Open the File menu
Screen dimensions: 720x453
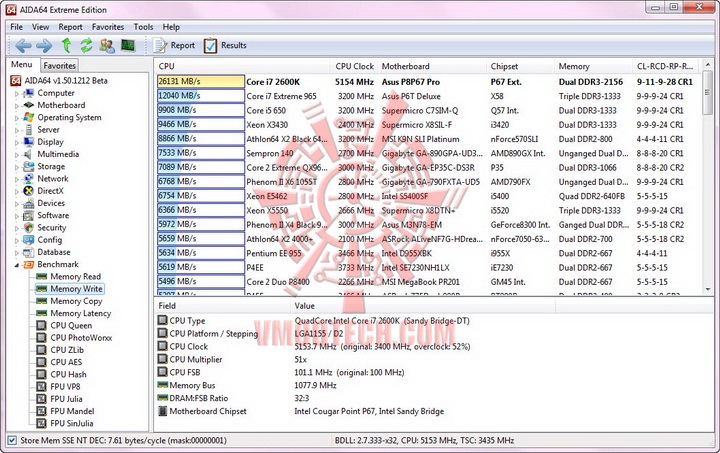point(17,27)
